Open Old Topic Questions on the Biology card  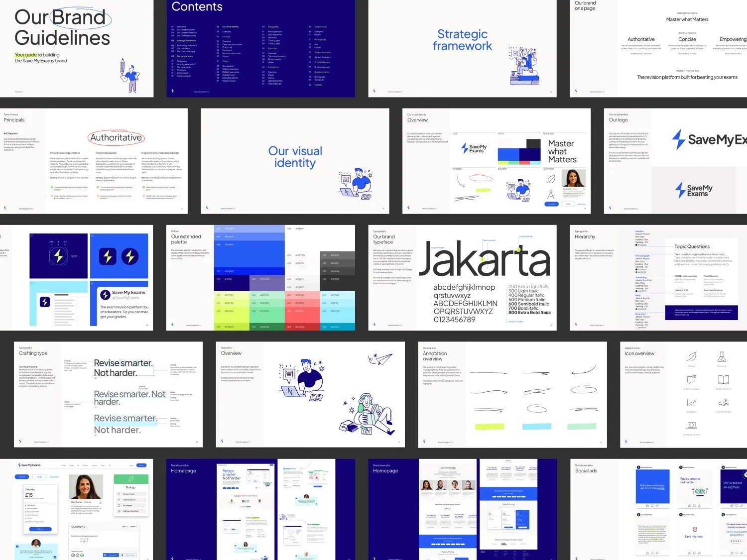point(131,511)
